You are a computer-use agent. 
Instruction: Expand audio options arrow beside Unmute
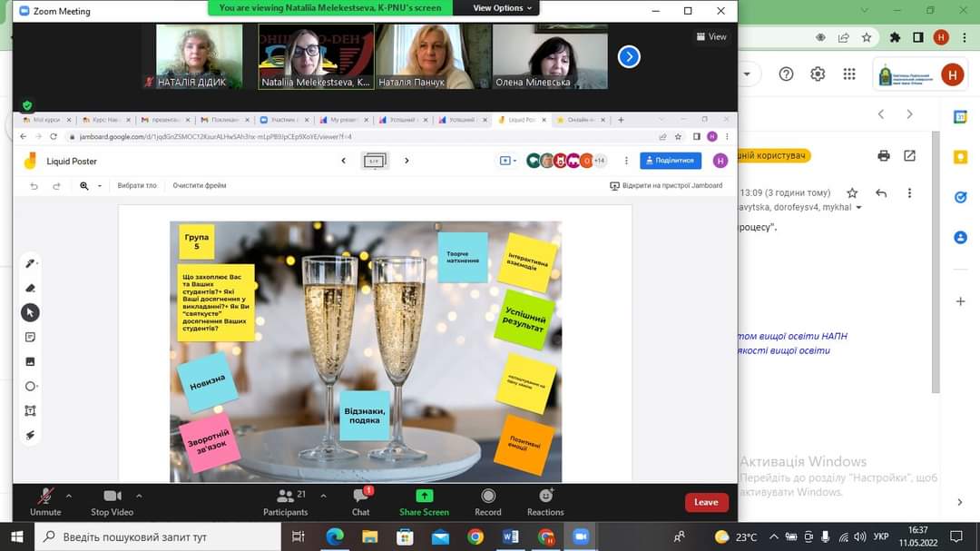(69, 496)
